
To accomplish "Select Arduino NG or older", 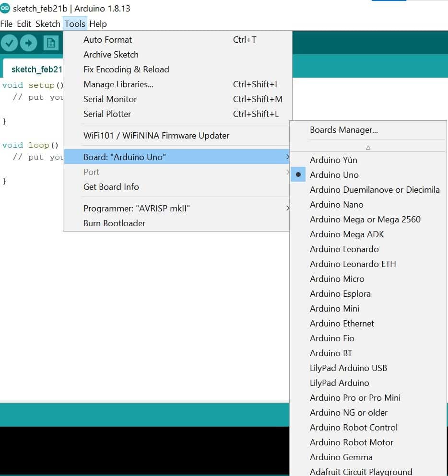I will pos(368,413).
